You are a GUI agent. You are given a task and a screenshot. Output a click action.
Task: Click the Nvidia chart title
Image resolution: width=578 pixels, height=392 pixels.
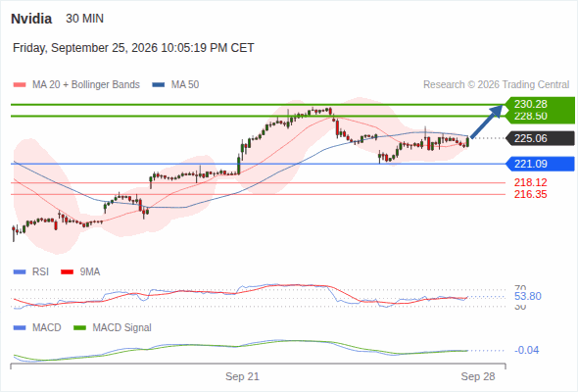point(31,19)
